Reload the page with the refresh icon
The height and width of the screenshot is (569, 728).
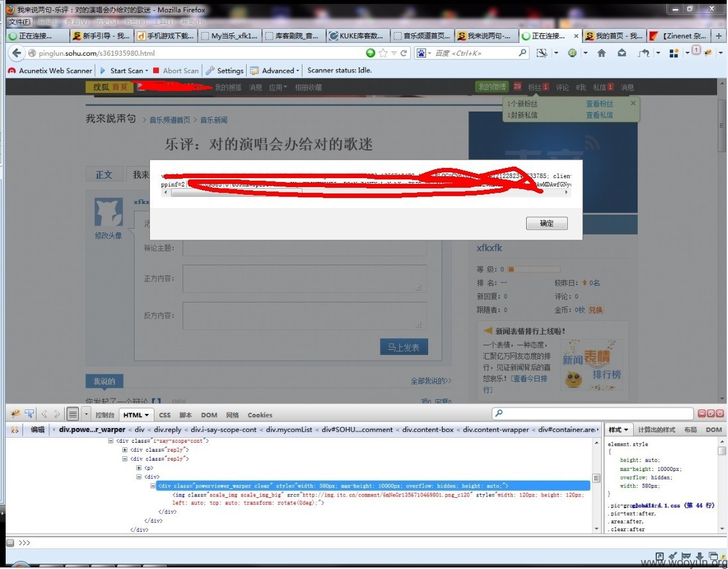404,53
